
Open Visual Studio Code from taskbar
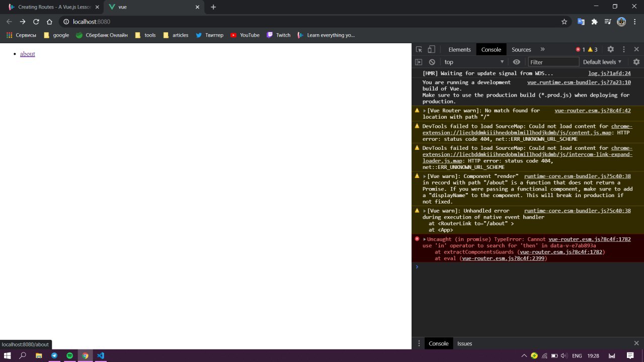point(101,355)
